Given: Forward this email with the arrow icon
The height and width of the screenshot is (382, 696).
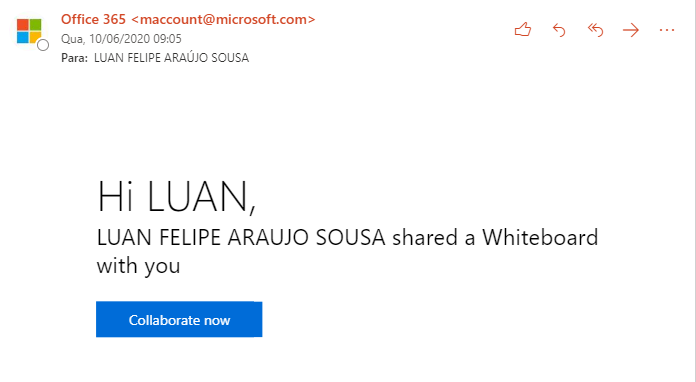Looking at the screenshot, I should point(631,30).
